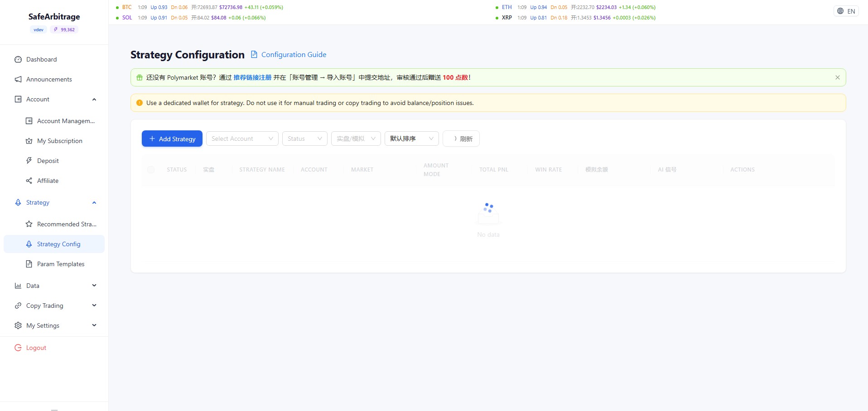Click the Affiliate share icon

tap(29, 181)
